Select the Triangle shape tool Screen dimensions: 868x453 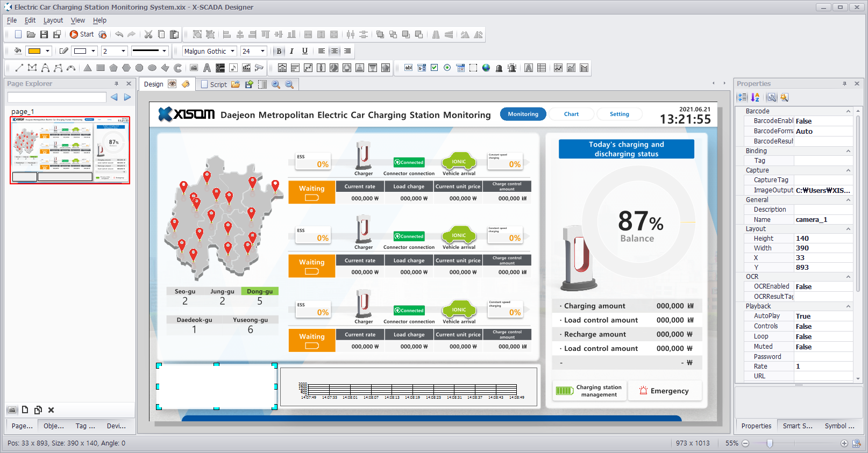coord(88,68)
